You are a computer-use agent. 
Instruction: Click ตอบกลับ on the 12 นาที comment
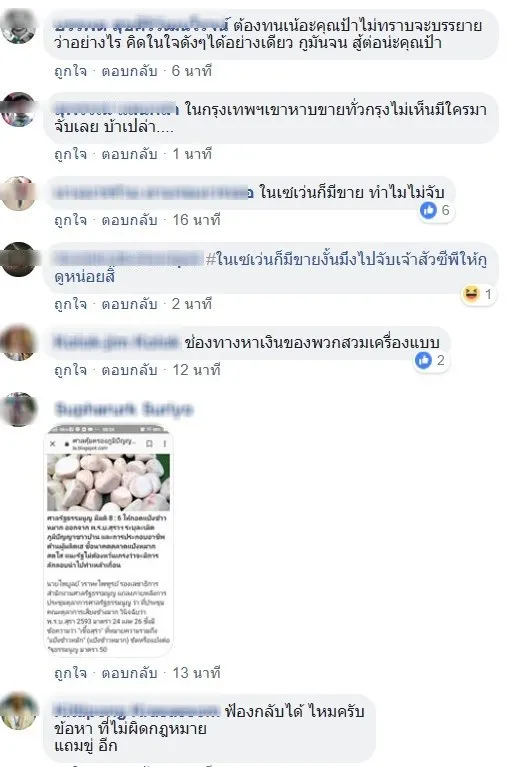[x=129, y=370]
